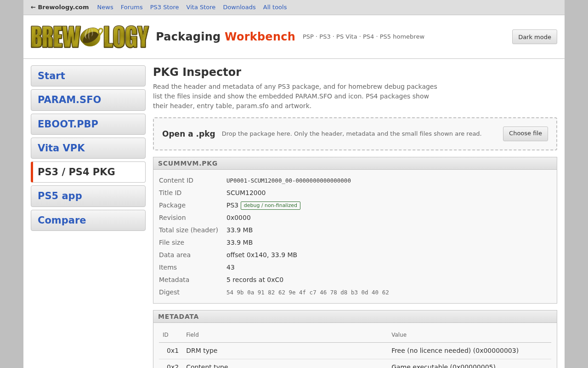This screenshot has height=368, width=588.
Task: Select the Content ID value UP0001-SCUM12000_00
Action: (x=288, y=181)
